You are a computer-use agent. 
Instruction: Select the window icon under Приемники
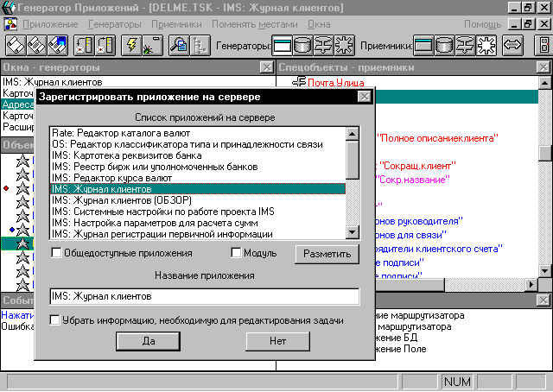point(423,45)
